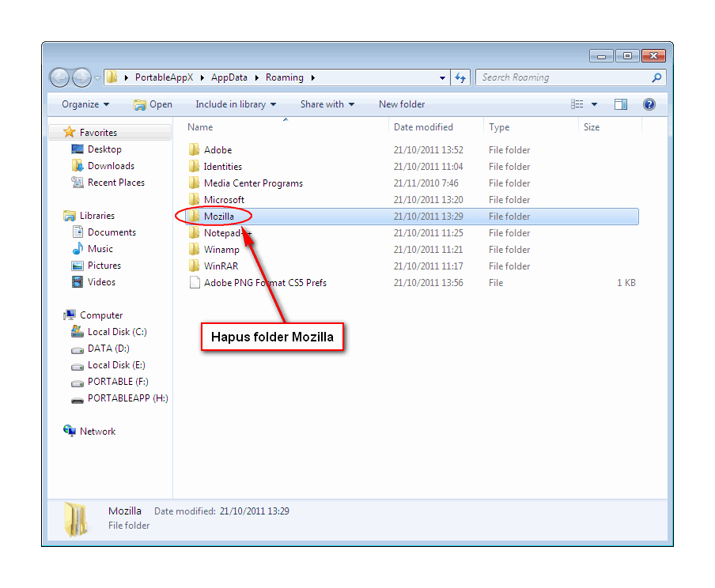Select Computer in navigation pane
This screenshot has height=588, width=715.
(101, 315)
